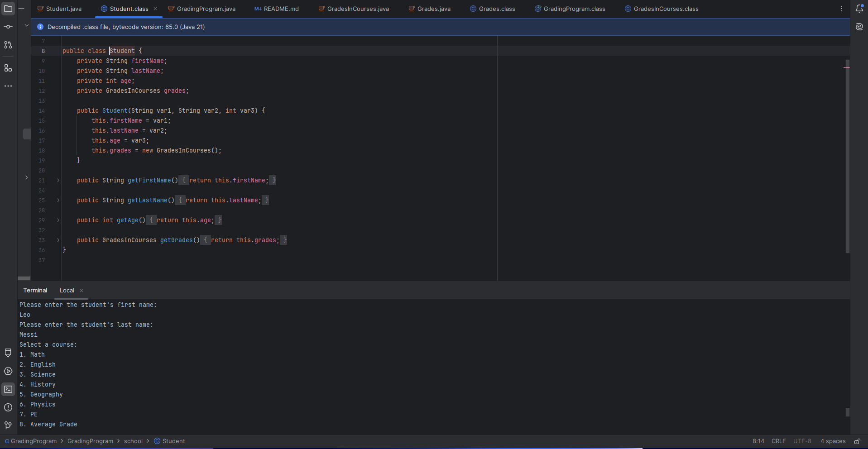Toggle the read-only lock in status bar
This screenshot has height=449, width=868.
[x=857, y=441]
